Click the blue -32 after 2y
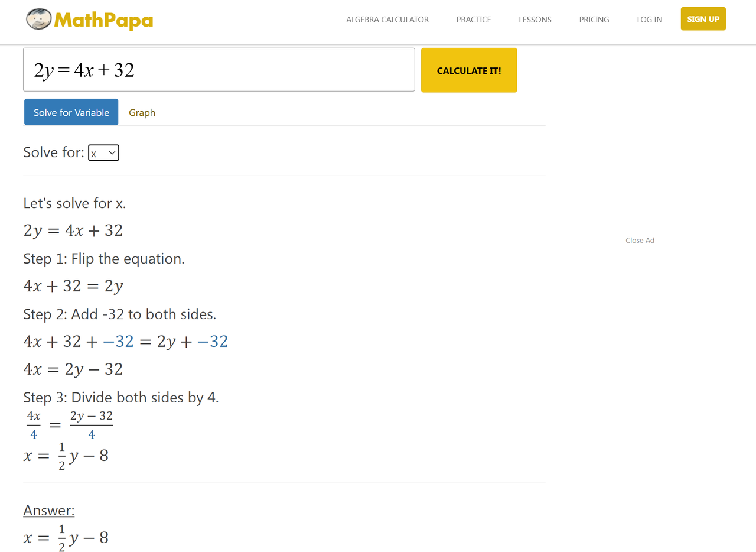Image resolution: width=756 pixels, height=552 pixels. point(212,342)
